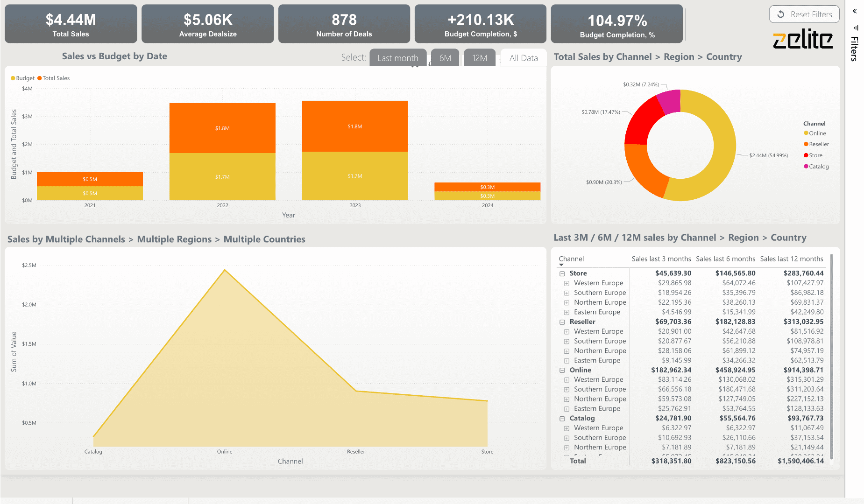Expand Eastern Europe under Store
This screenshot has width=864, height=504.
pyautogui.click(x=567, y=313)
